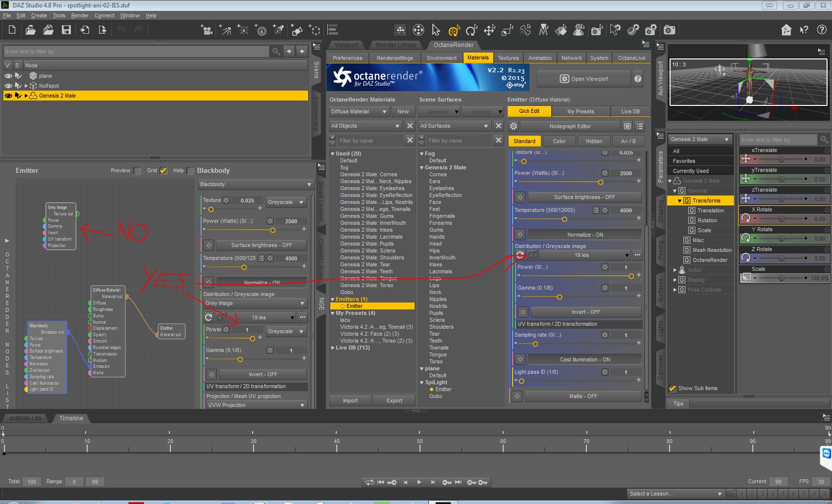Play the timeline animation
832x504 pixels.
click(419, 482)
